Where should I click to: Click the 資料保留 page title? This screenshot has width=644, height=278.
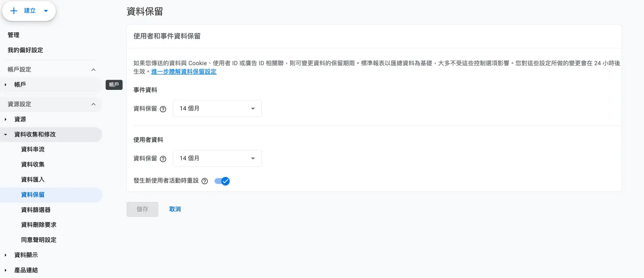[x=145, y=12]
